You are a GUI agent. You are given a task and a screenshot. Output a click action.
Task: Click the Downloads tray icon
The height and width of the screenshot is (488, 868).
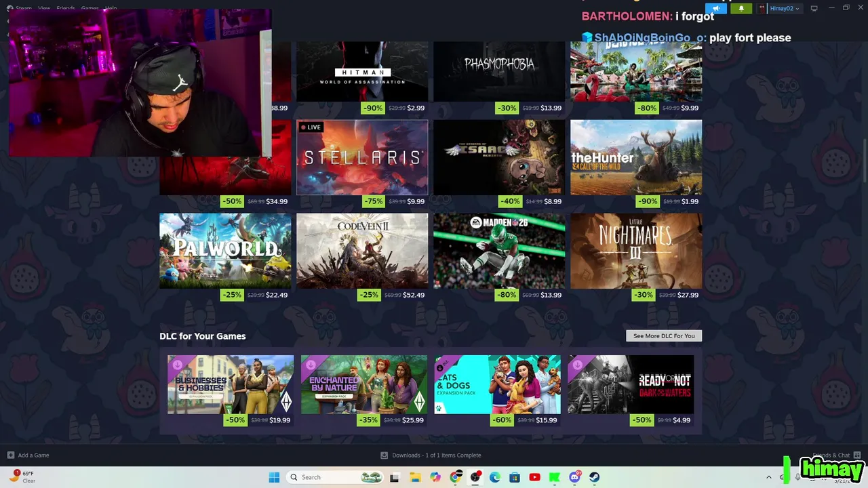coord(384,455)
